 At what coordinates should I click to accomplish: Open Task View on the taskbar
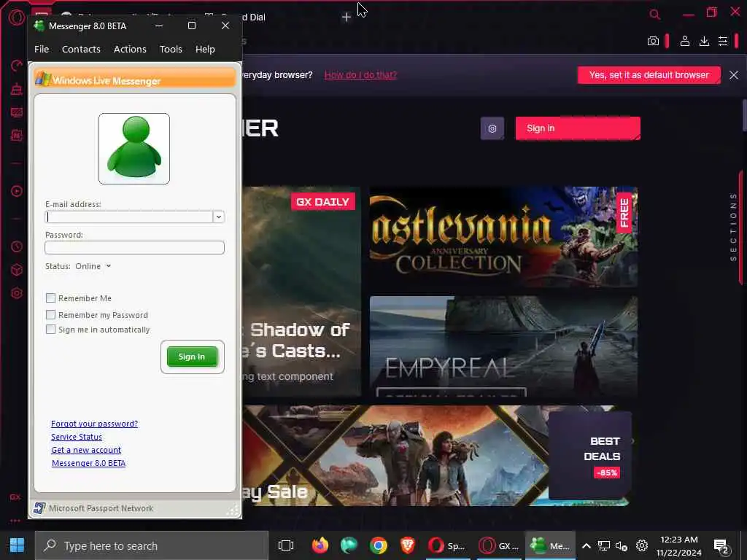pos(286,545)
